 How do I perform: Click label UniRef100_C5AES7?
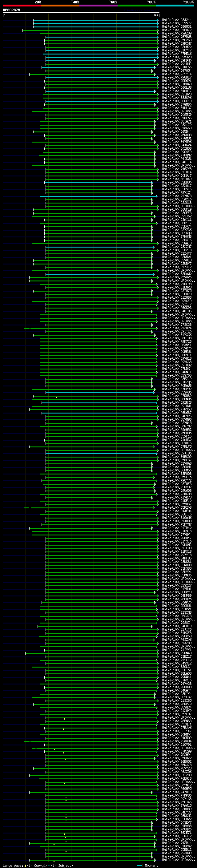click(x=177, y=460)
